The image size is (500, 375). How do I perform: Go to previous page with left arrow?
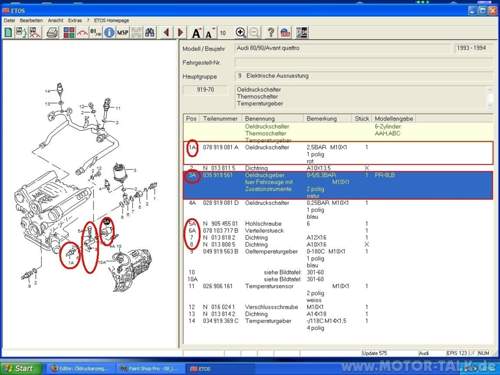click(x=166, y=33)
